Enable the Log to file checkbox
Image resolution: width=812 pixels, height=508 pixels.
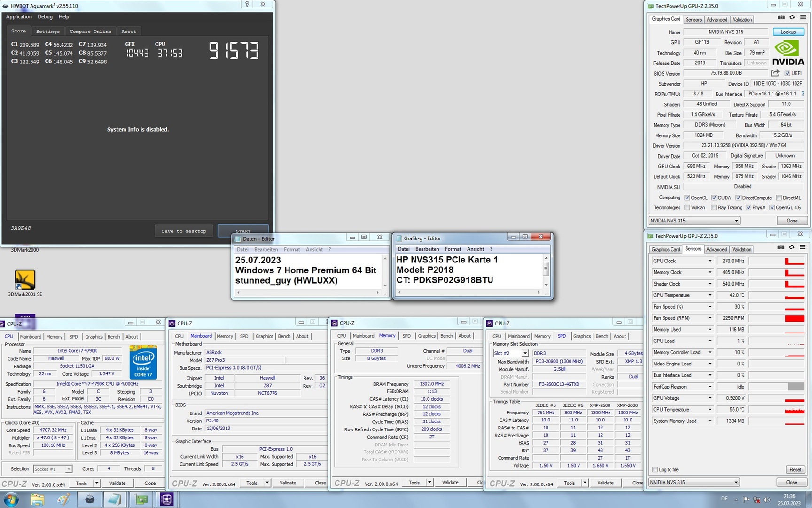pyautogui.click(x=655, y=469)
